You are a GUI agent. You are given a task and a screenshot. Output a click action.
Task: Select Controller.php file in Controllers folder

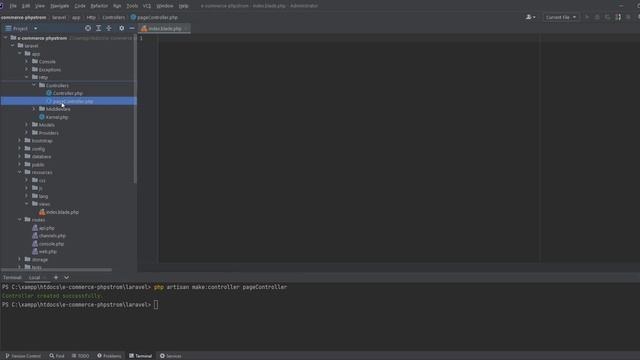point(68,93)
